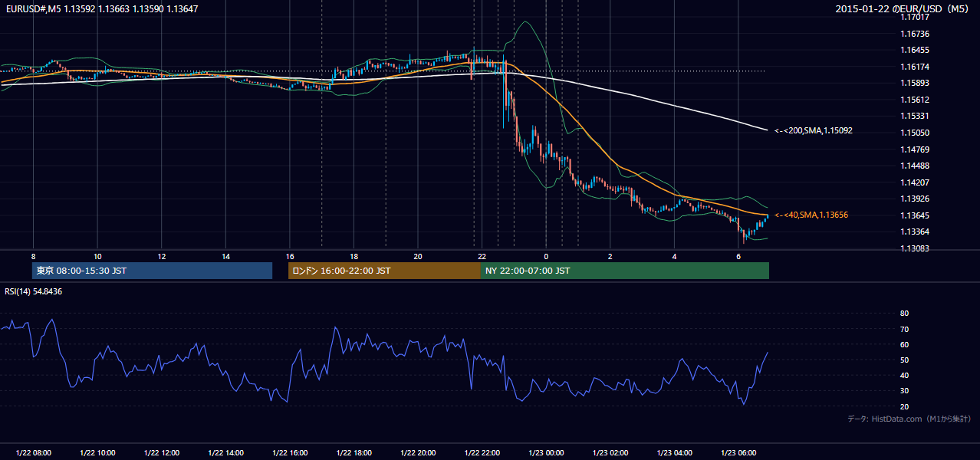Click price level 1.16174 on axis
The width and height of the screenshot is (980, 460).
click(x=915, y=67)
